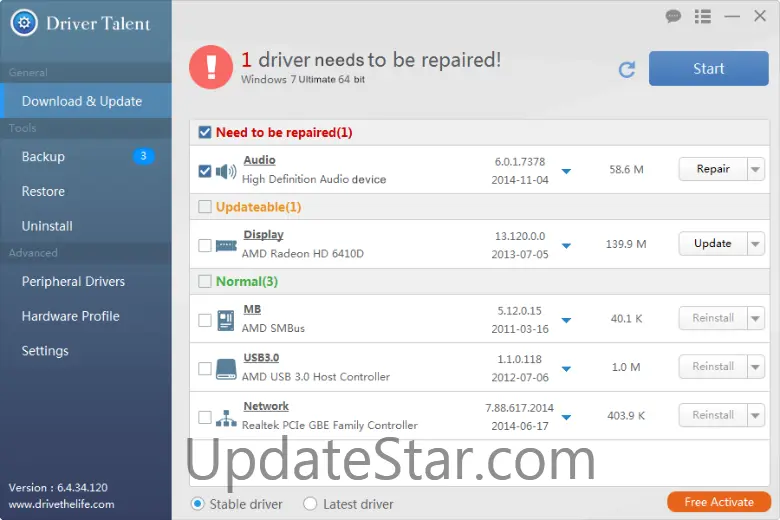This screenshot has width=780, height=520.
Task: Open the Uninstall tool
Action: click(86, 226)
